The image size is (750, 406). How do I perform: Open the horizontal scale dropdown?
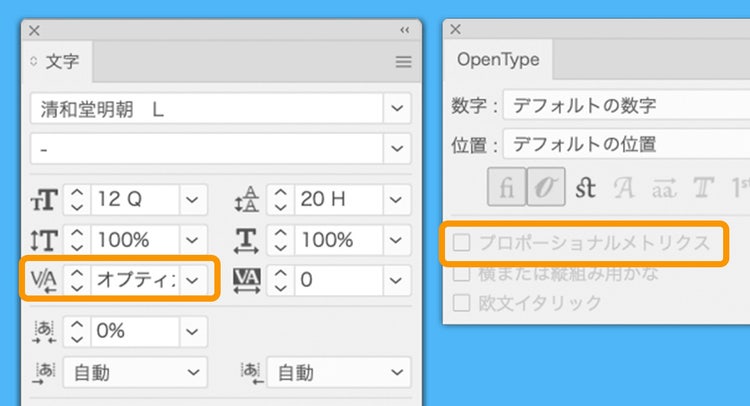click(x=396, y=240)
